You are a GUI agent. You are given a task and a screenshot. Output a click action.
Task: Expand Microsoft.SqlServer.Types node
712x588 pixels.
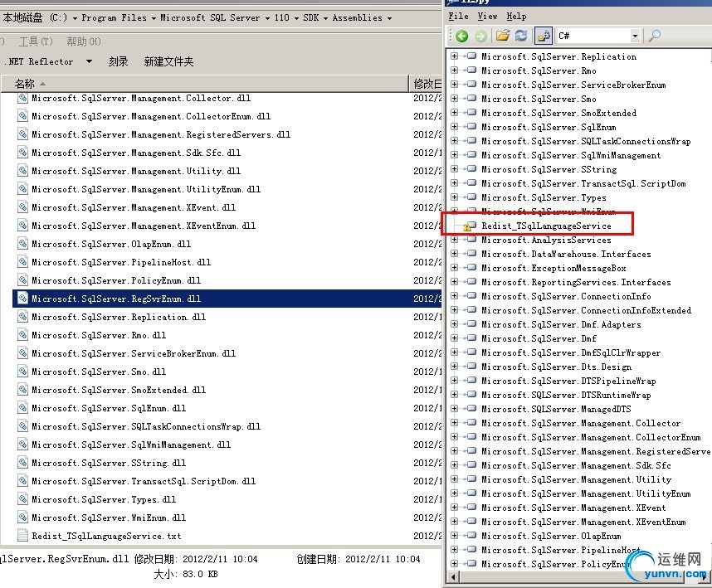click(x=454, y=197)
